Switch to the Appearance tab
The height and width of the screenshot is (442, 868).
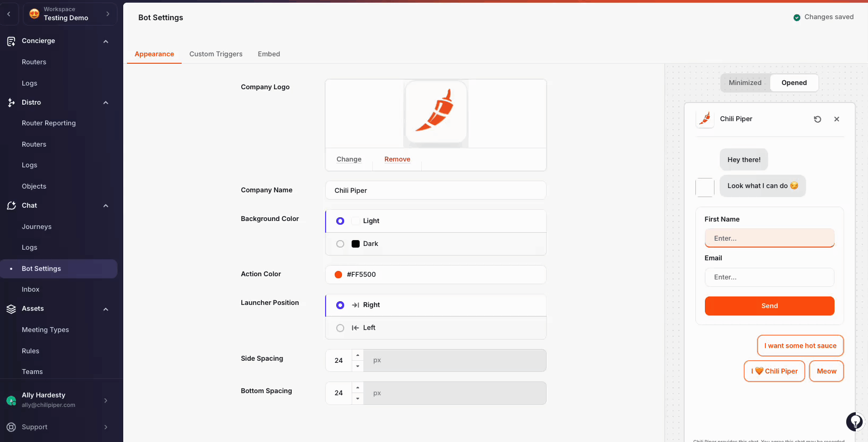(154, 54)
